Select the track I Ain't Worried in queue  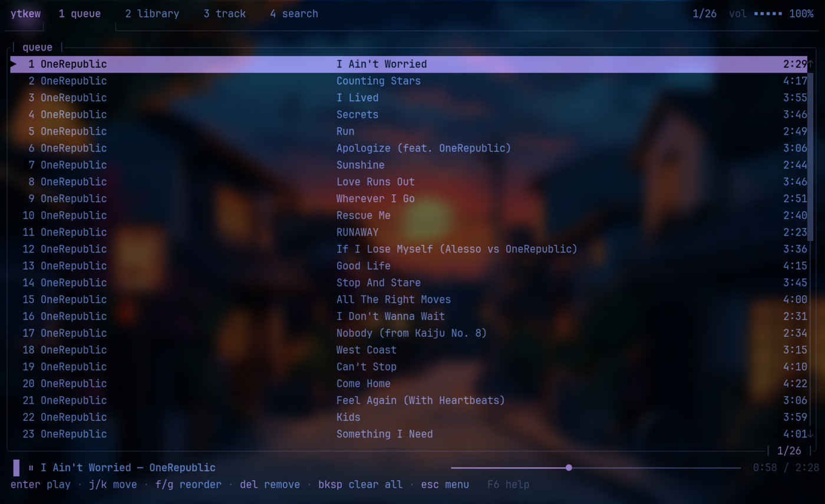click(408, 64)
